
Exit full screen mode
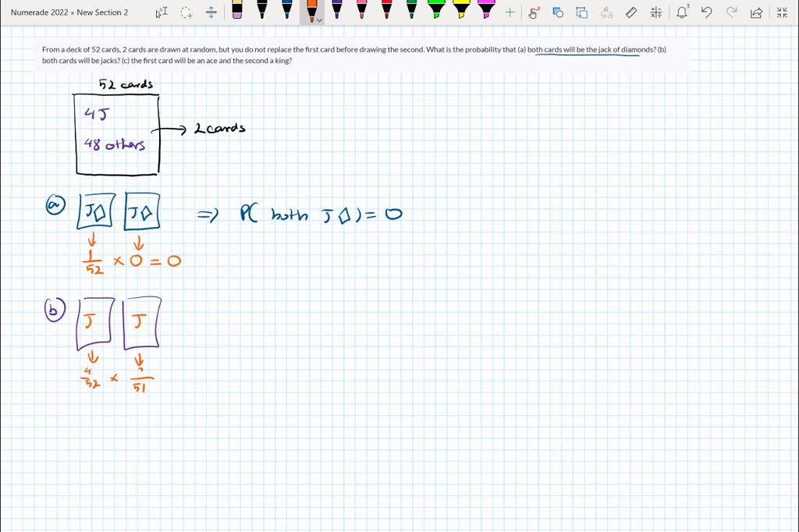782,12
